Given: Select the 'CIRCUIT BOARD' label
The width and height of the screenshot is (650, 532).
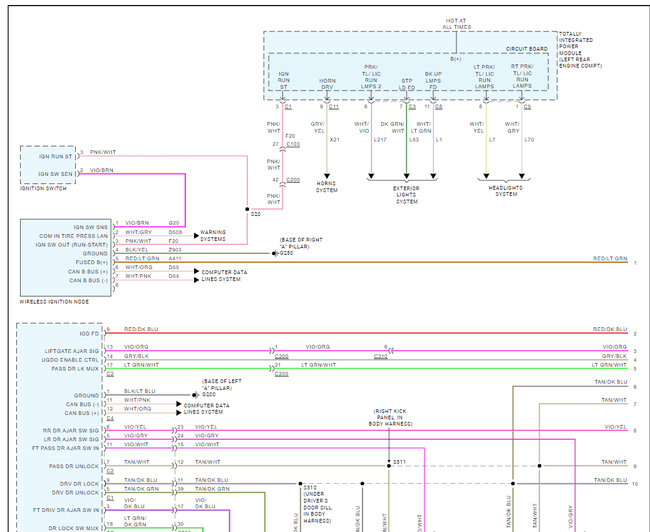Looking at the screenshot, I should click(526, 49).
